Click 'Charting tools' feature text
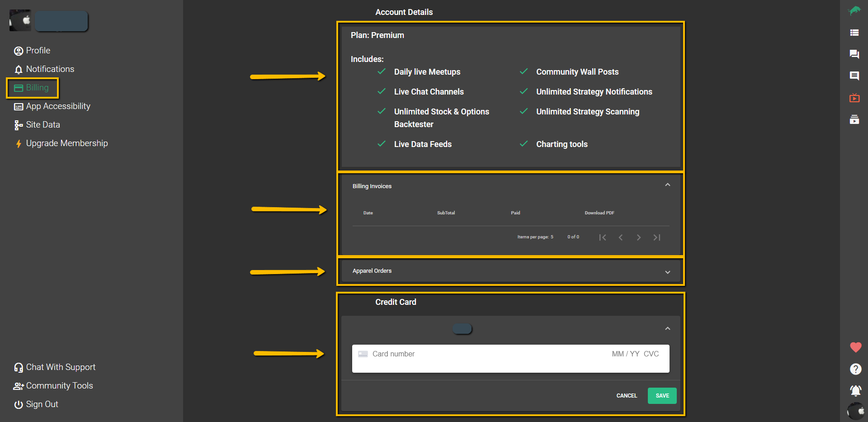868x422 pixels. pyautogui.click(x=562, y=144)
